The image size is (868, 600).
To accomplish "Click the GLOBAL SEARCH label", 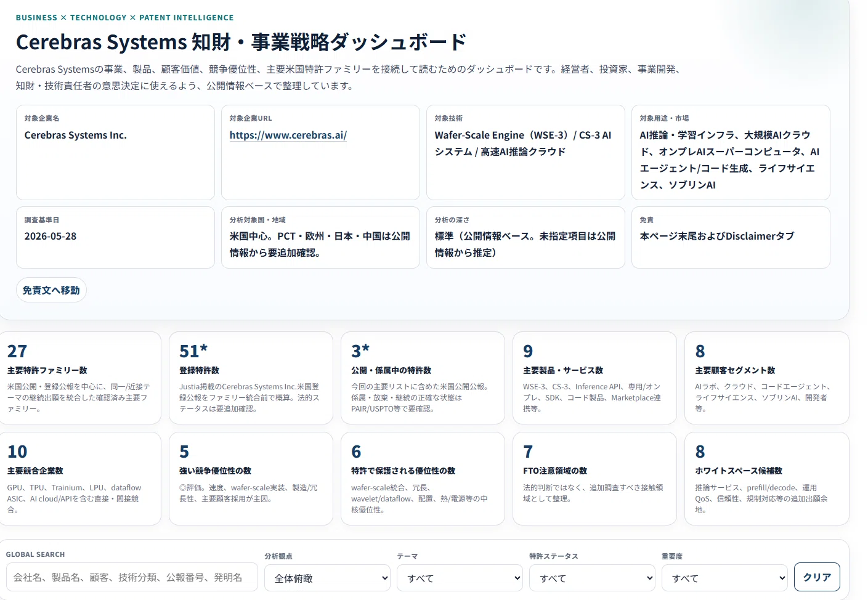I will 35,554.
